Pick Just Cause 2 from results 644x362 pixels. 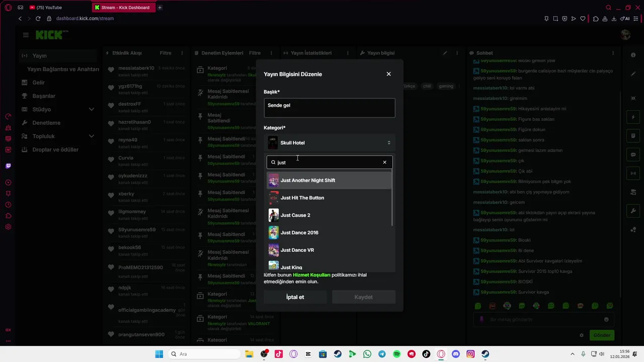(x=329, y=215)
